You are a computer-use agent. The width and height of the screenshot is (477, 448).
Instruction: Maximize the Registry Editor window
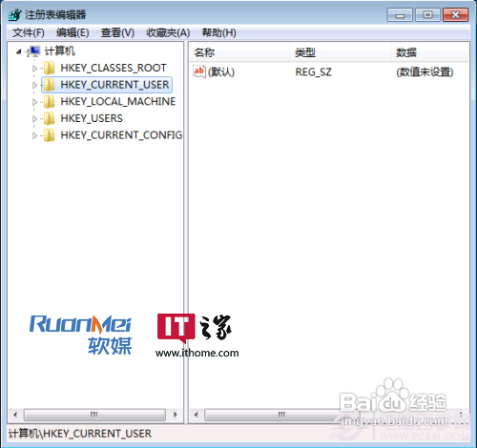coord(427,15)
